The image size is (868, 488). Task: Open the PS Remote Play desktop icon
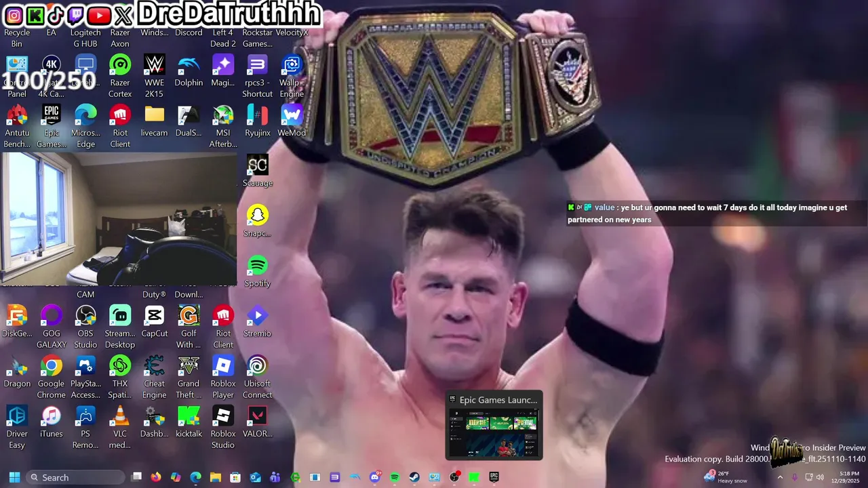point(85,427)
